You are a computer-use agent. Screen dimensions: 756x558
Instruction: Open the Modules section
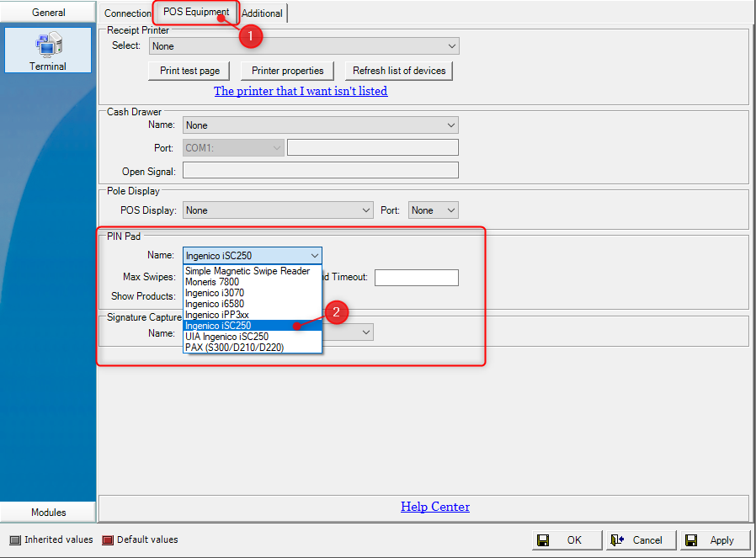pyautogui.click(x=48, y=512)
